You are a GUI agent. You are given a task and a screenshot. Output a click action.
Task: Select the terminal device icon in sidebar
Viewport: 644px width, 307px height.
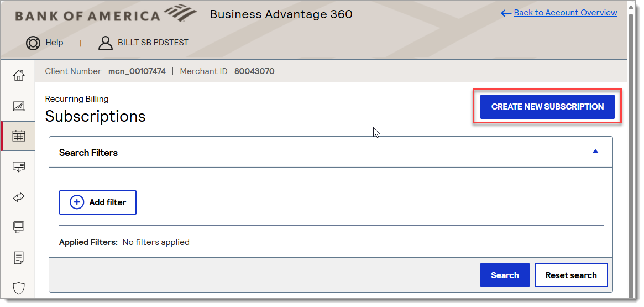coord(18,227)
